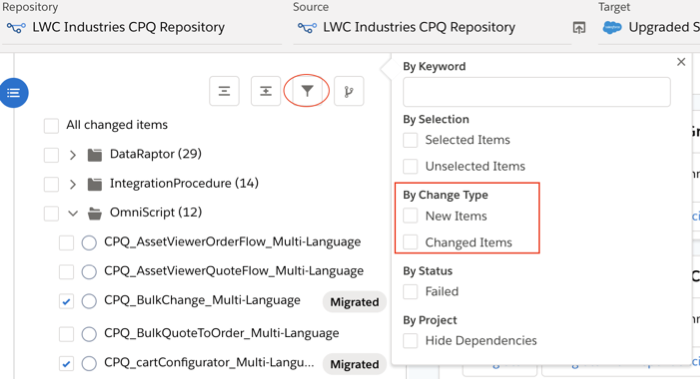Collapse the OmniScript folder chevron

73,213
